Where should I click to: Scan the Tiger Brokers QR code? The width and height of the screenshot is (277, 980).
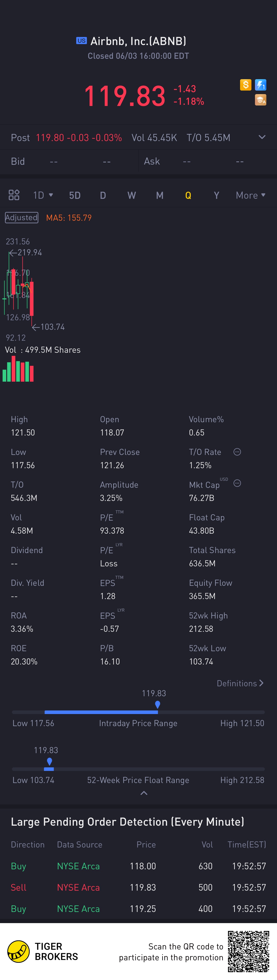(249, 951)
